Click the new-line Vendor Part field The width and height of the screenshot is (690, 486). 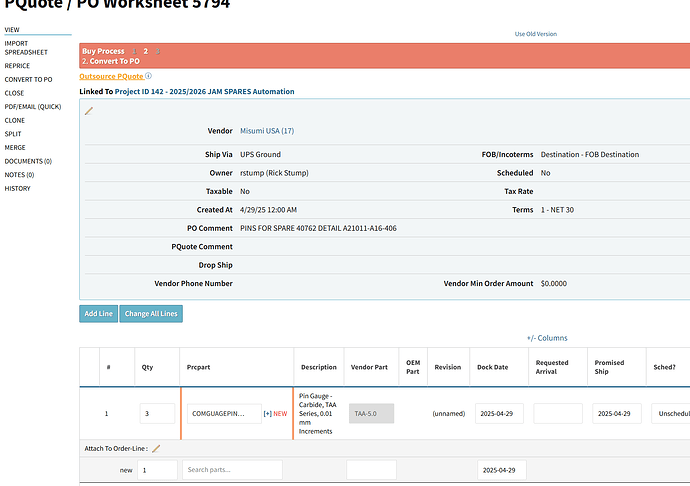pyautogui.click(x=371, y=470)
